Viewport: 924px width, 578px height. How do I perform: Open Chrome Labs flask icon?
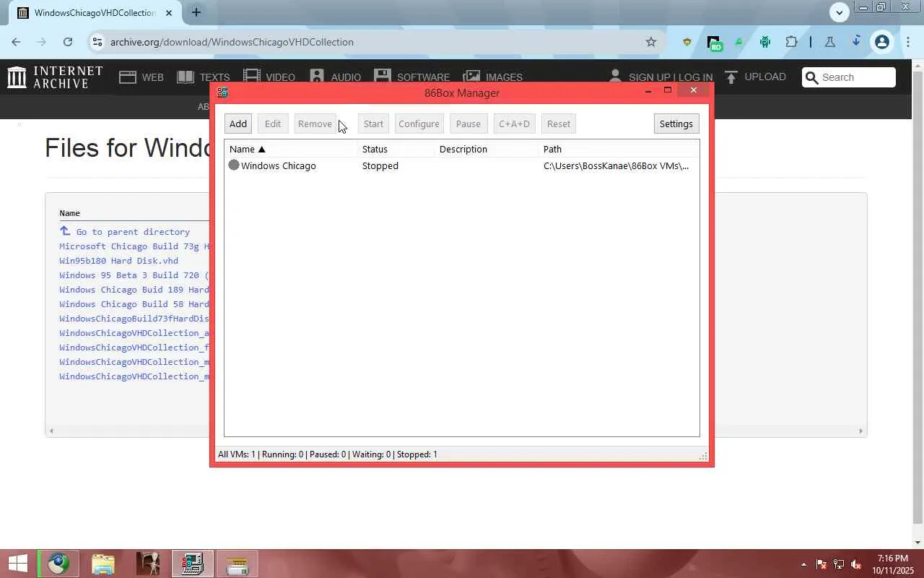[x=829, y=42]
